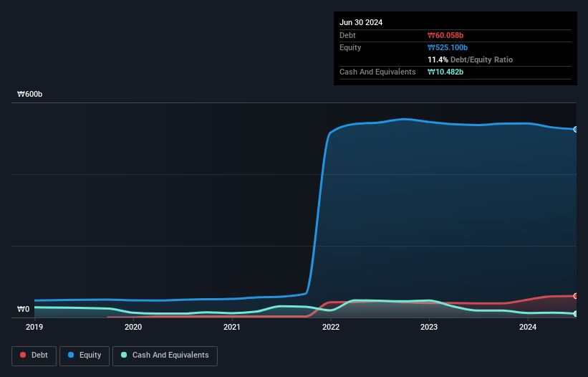Image resolution: width=588 pixels, height=377 pixels.
Task: Click the teal Cash And Equivalents legend dot
Action: [x=124, y=355]
